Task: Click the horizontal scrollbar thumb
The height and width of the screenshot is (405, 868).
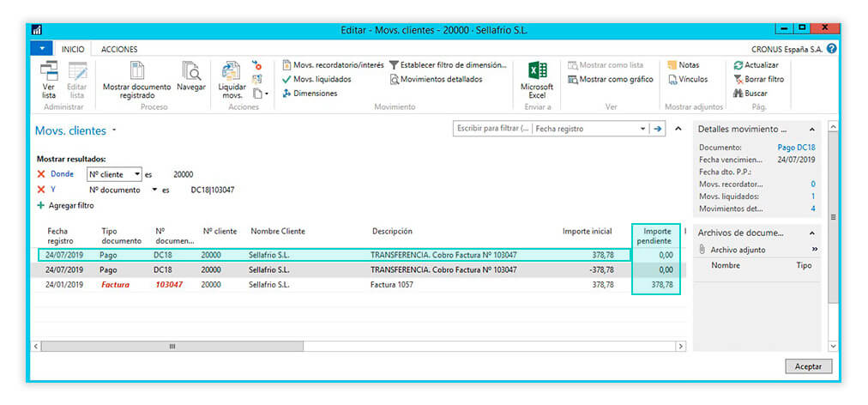Action: [x=172, y=346]
